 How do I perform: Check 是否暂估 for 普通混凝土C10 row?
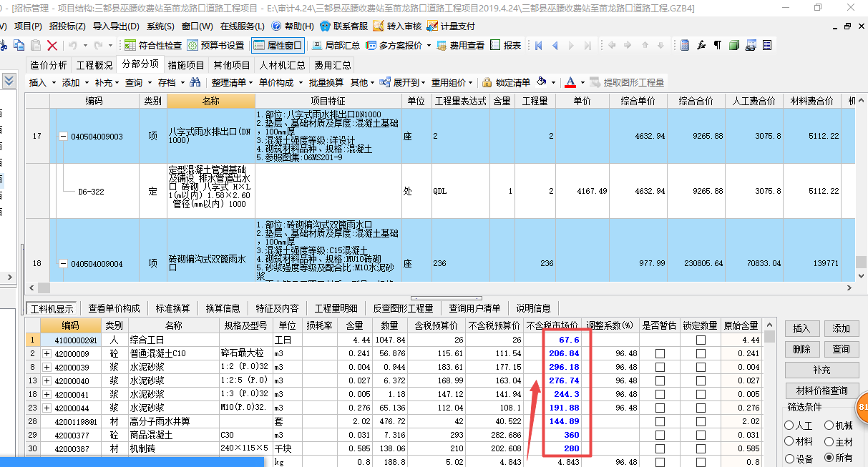tap(660, 354)
